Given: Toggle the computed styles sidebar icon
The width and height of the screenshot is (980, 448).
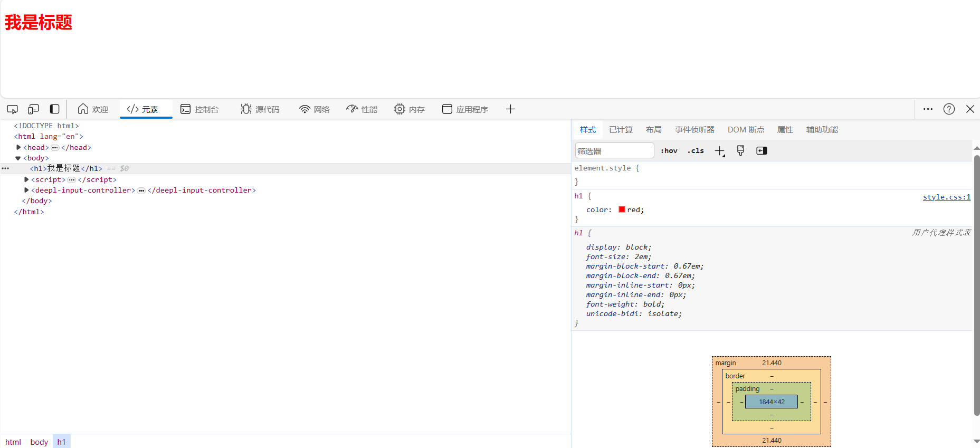Looking at the screenshot, I should [762, 150].
